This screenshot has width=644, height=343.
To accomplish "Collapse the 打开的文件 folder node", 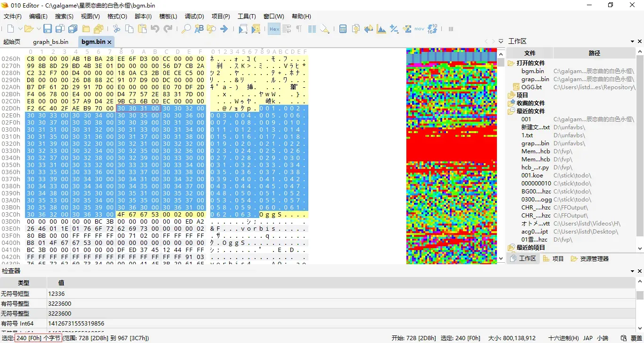I will [x=511, y=63].
